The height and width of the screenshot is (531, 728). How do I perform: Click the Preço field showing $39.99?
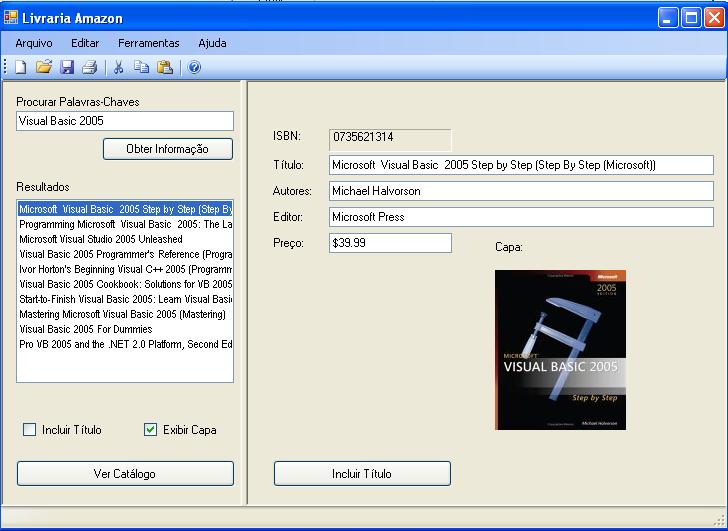pos(390,243)
